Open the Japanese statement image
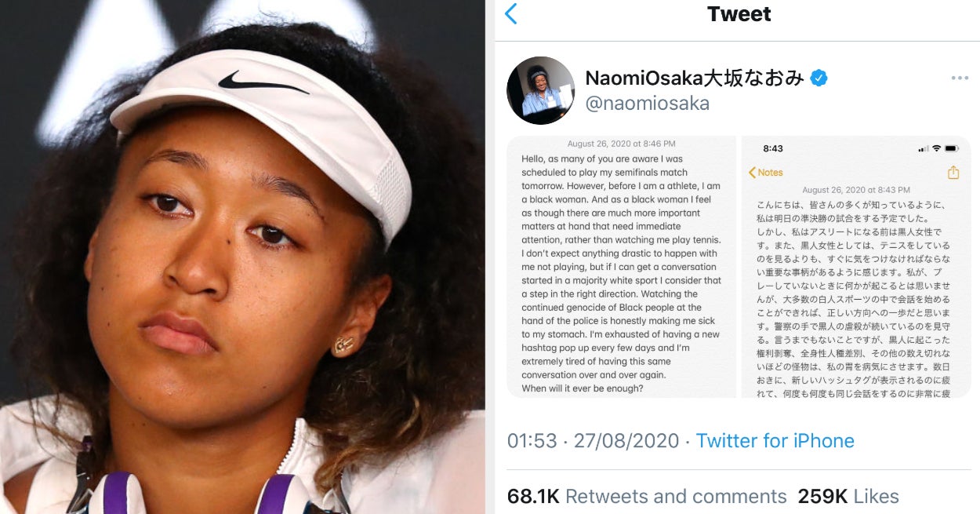Viewport: 980px width, 514px height. [x=855, y=267]
